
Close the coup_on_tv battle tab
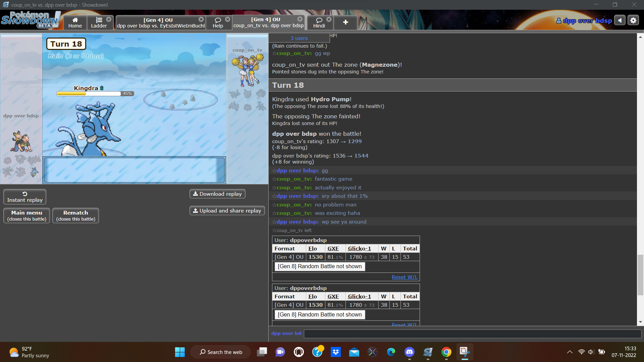tap(300, 19)
